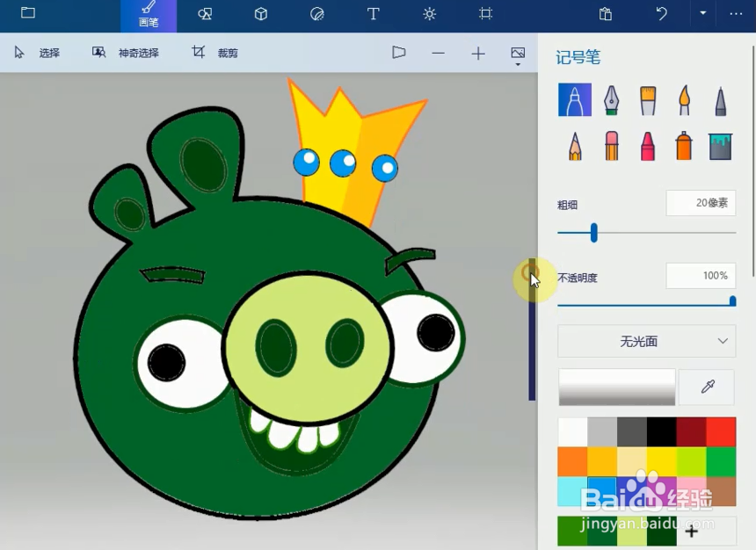Choose the custom darkest green swatch
Screen dimensions: 756x550
click(x=661, y=532)
